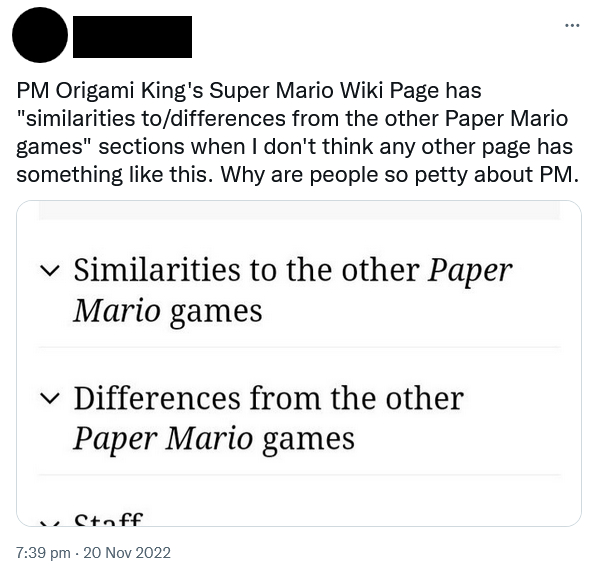The height and width of the screenshot is (575, 598).
Task: Click the divider line below the Differences section
Action: point(299,475)
